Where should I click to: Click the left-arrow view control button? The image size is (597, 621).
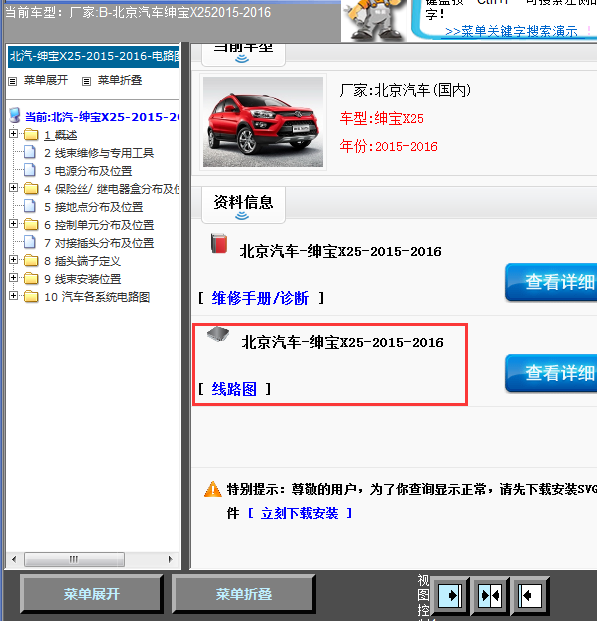[x=530, y=595]
